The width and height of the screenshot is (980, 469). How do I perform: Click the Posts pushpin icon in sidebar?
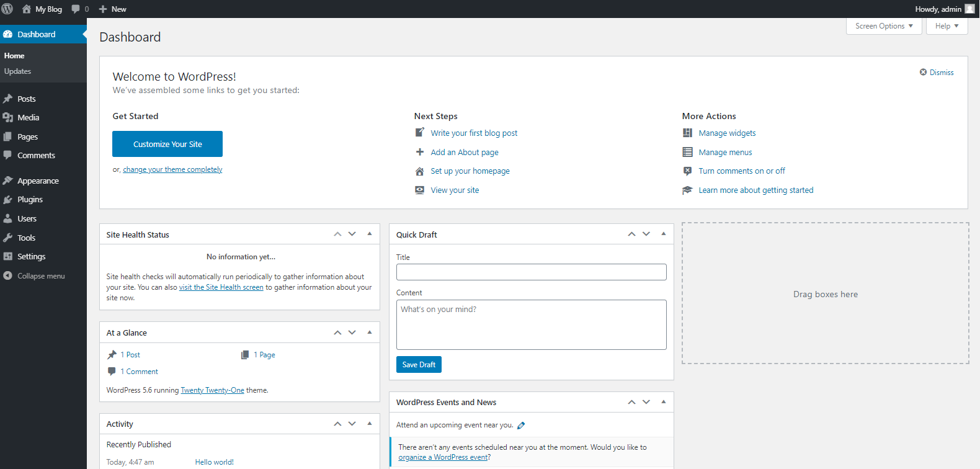point(7,99)
